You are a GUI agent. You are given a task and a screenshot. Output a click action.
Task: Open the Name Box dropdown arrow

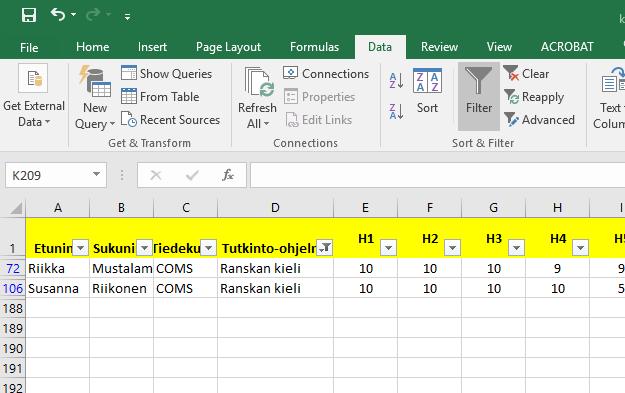click(x=96, y=174)
